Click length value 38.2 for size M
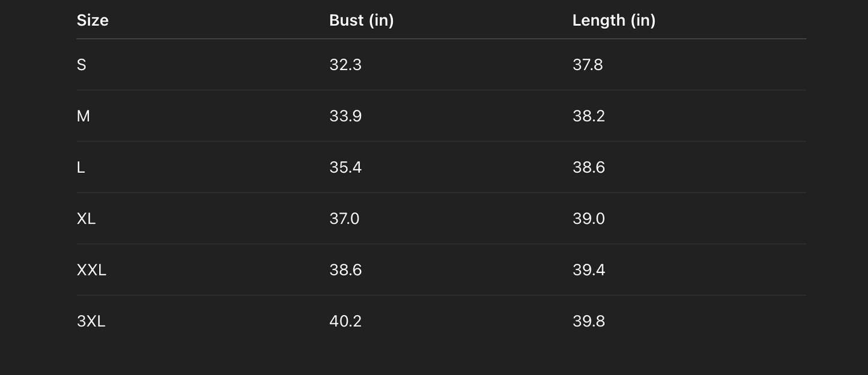The height and width of the screenshot is (375, 868). pos(588,116)
